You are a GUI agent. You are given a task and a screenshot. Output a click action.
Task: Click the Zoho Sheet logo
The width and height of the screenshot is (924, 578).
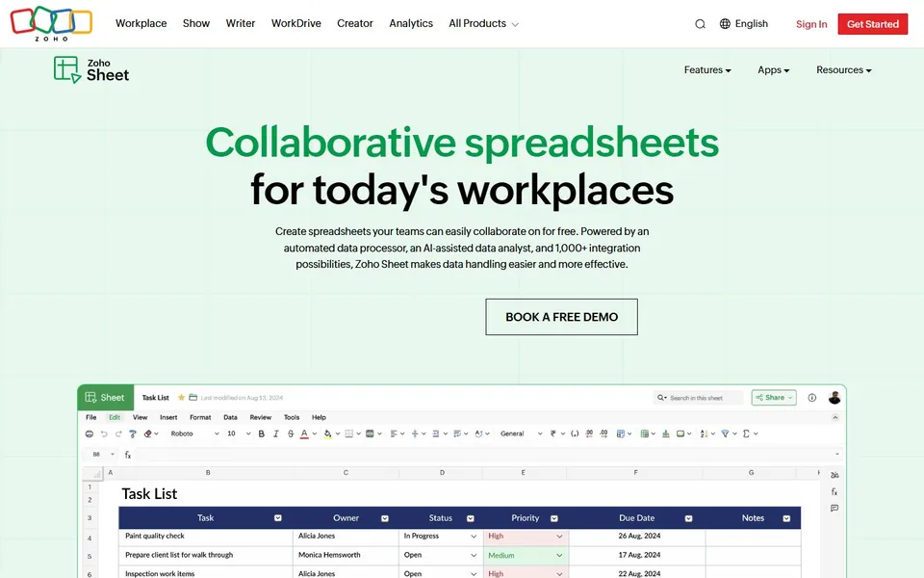91,69
